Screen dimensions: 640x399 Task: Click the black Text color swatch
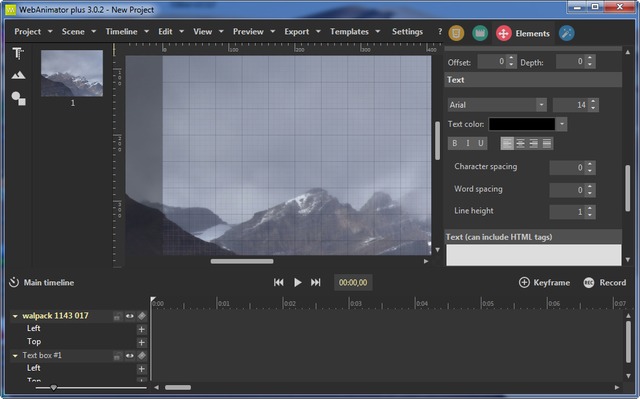pos(522,124)
